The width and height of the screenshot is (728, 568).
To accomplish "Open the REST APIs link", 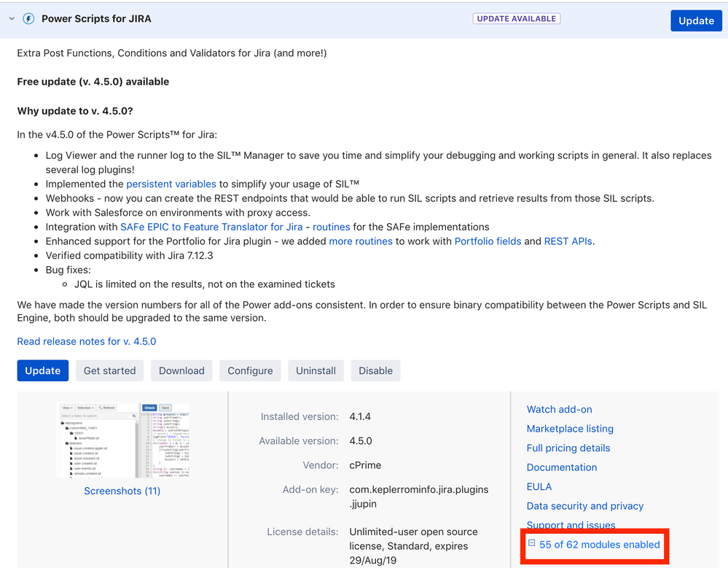I will 568,241.
